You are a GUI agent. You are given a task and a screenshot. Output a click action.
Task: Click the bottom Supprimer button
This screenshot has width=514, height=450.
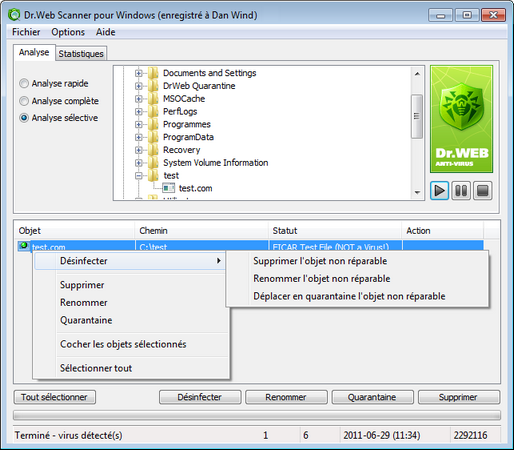tap(459, 397)
